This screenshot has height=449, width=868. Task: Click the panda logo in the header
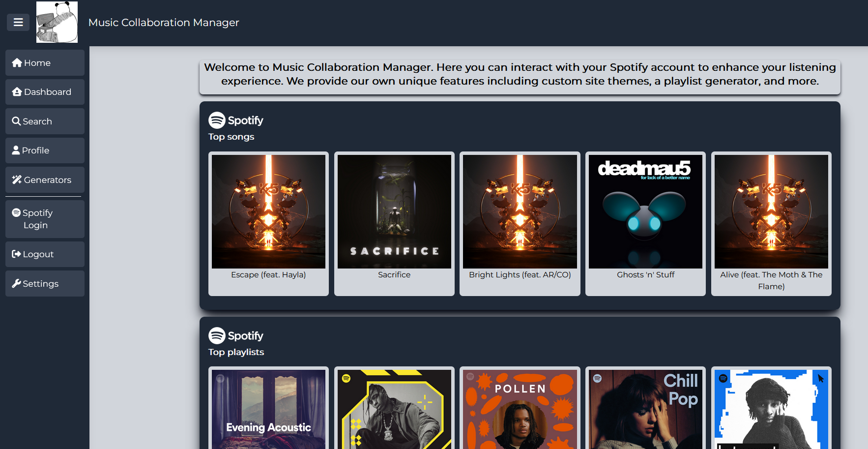(x=57, y=22)
